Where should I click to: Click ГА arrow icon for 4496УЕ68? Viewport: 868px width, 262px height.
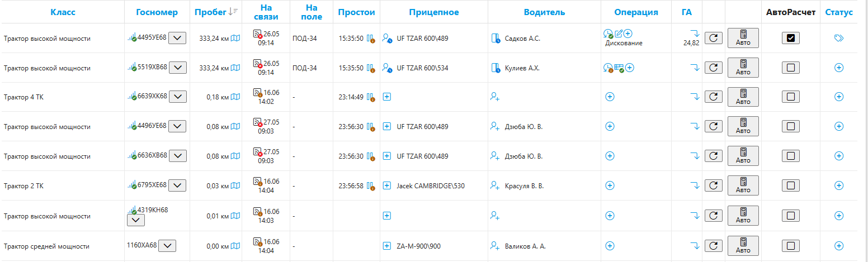click(695, 126)
